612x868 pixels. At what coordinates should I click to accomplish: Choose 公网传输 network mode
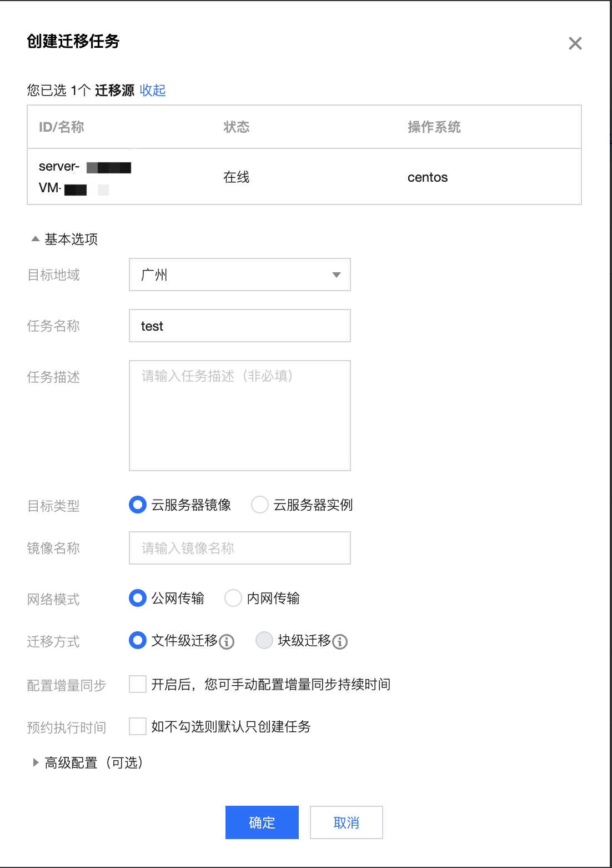tap(138, 598)
